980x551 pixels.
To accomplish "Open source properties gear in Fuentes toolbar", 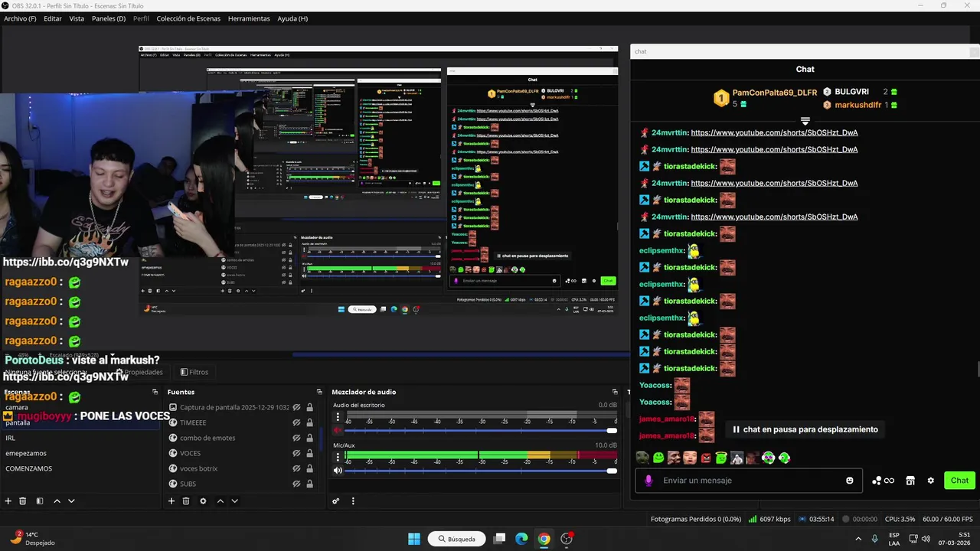I will click(203, 501).
